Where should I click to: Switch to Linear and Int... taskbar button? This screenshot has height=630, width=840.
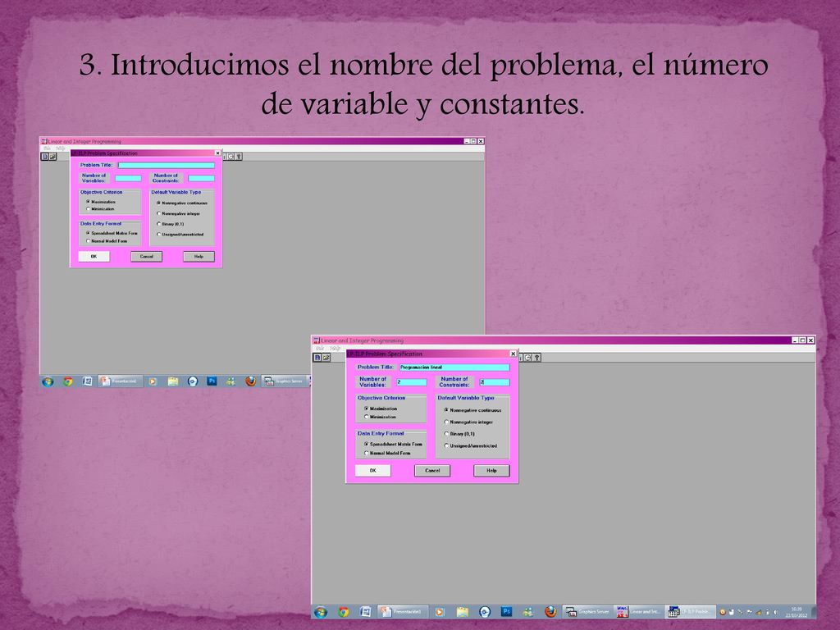pyautogui.click(x=639, y=612)
